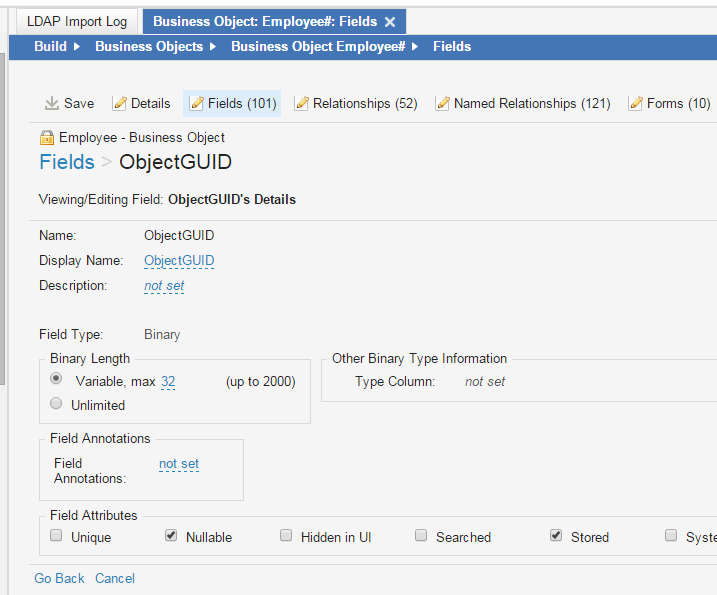Uncheck the Nullable checkbox

tap(171, 535)
